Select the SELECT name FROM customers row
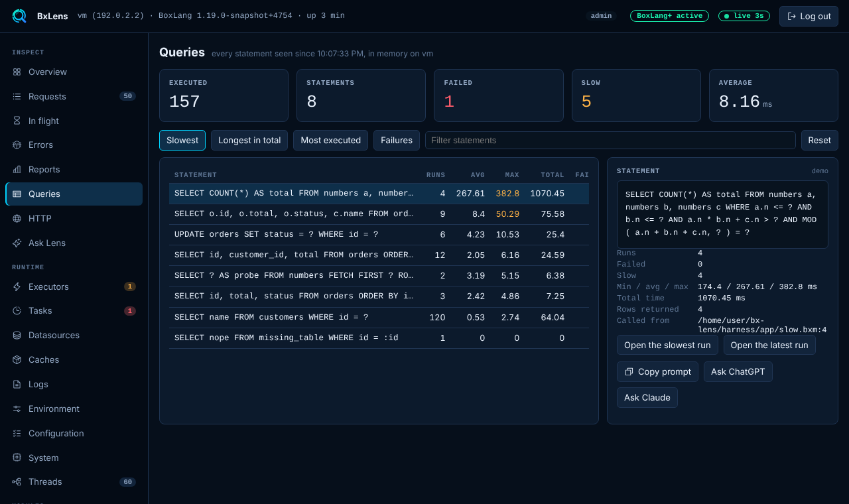 click(379, 318)
